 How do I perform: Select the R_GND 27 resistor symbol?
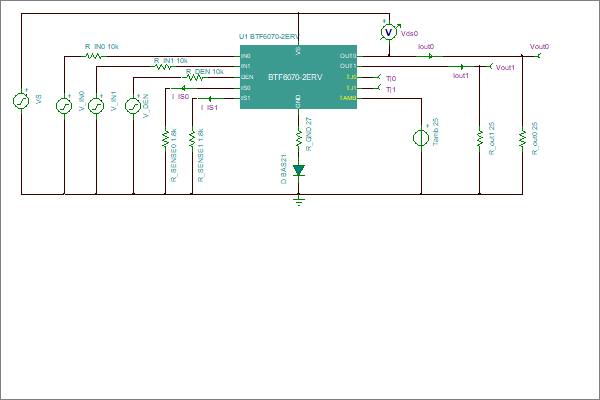(299, 137)
